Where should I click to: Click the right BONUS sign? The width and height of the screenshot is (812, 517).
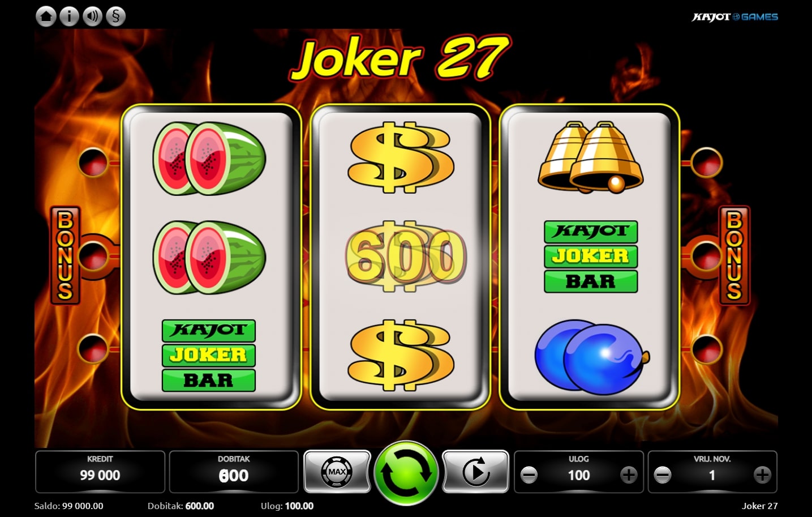coord(734,255)
